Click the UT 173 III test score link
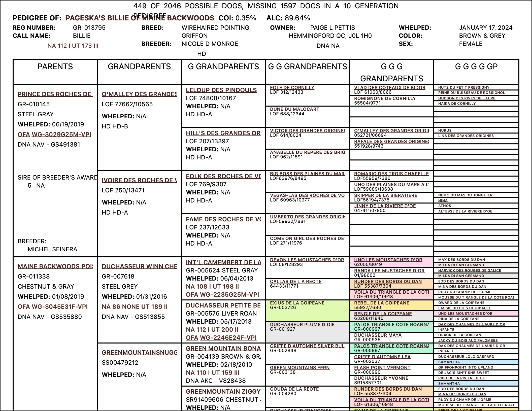The image size is (532, 411). 85,46
